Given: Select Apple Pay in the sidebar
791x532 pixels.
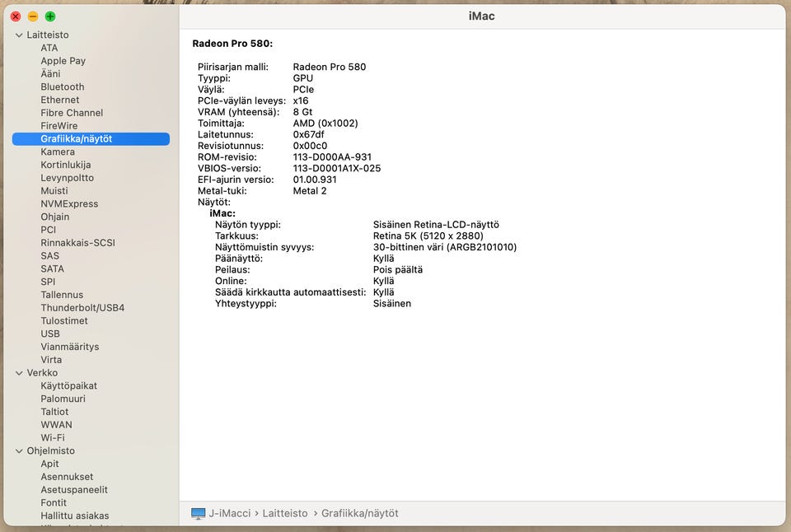Looking at the screenshot, I should 63,61.
